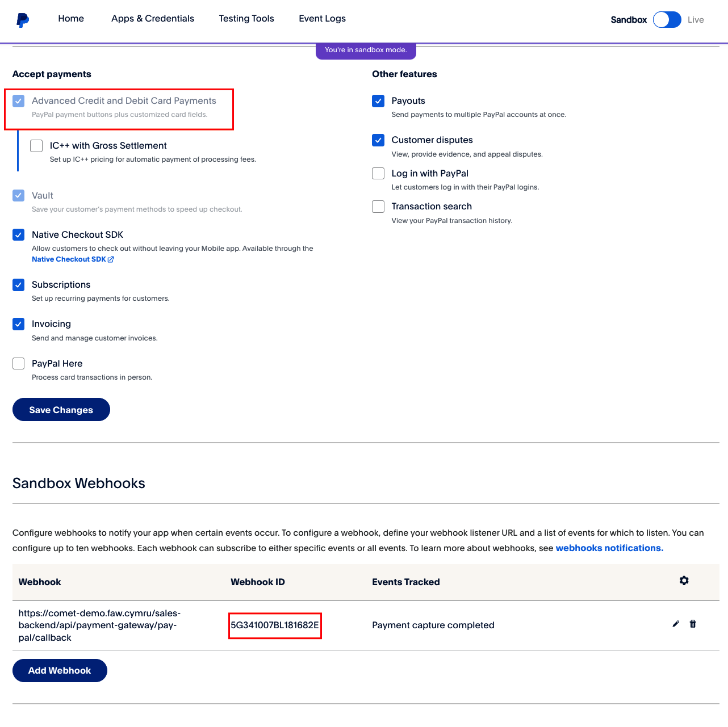Enable Log in with PayPal checkbox
Image resolution: width=728 pixels, height=727 pixels.
click(x=378, y=174)
